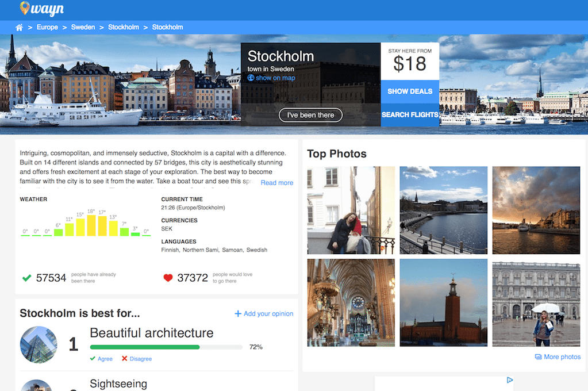Go to home via breadcrumb house icon

click(19, 28)
